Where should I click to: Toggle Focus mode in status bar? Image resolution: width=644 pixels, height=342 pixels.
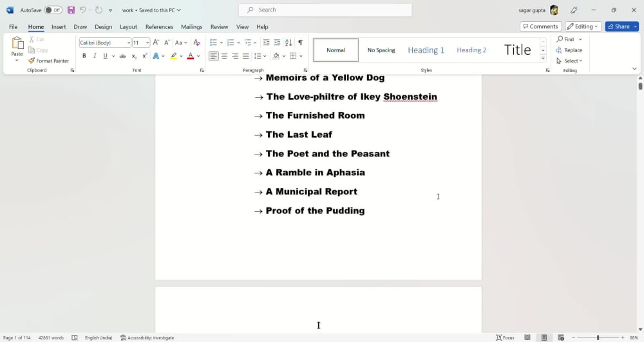(505, 337)
